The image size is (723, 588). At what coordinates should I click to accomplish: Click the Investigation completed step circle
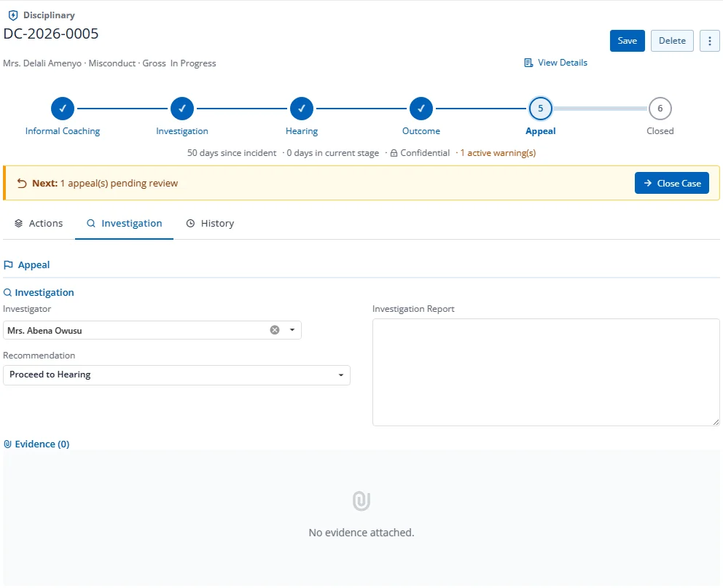(x=182, y=109)
